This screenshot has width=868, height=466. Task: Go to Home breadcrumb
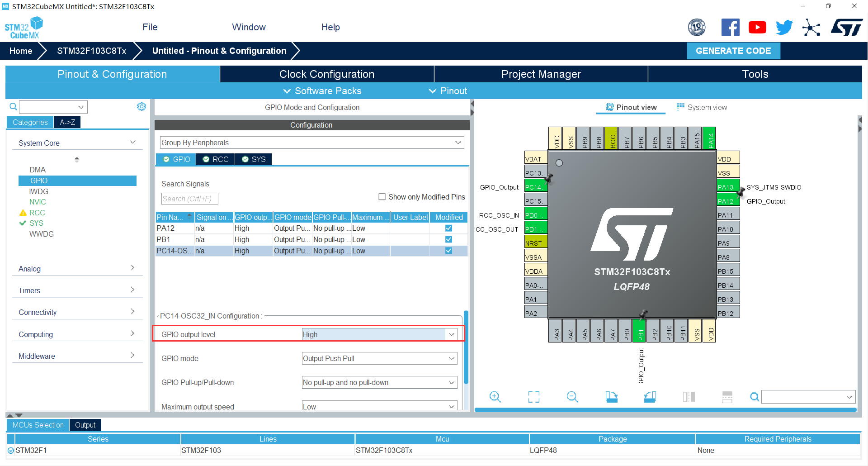click(x=21, y=51)
